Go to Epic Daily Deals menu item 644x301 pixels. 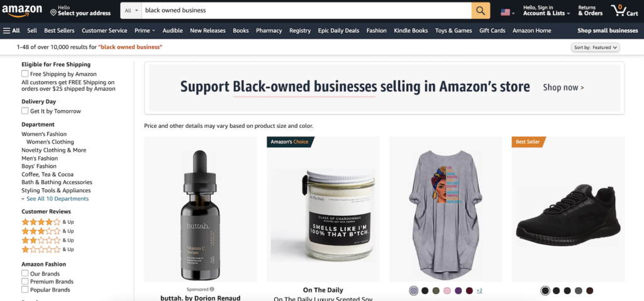[x=338, y=30]
